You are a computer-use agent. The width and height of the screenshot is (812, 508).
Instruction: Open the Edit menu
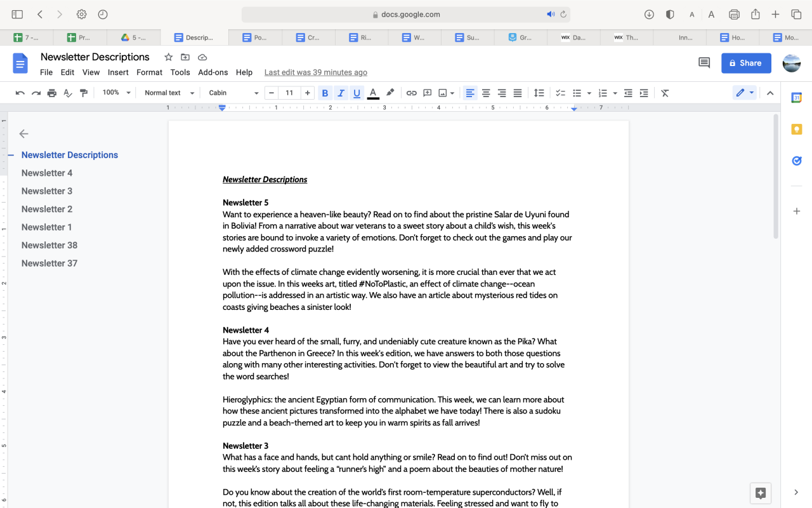67,72
